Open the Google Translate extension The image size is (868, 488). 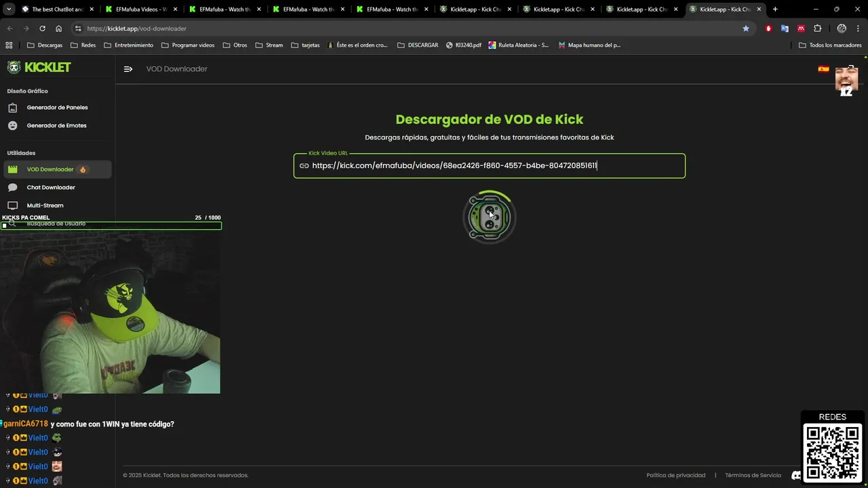pos(785,28)
